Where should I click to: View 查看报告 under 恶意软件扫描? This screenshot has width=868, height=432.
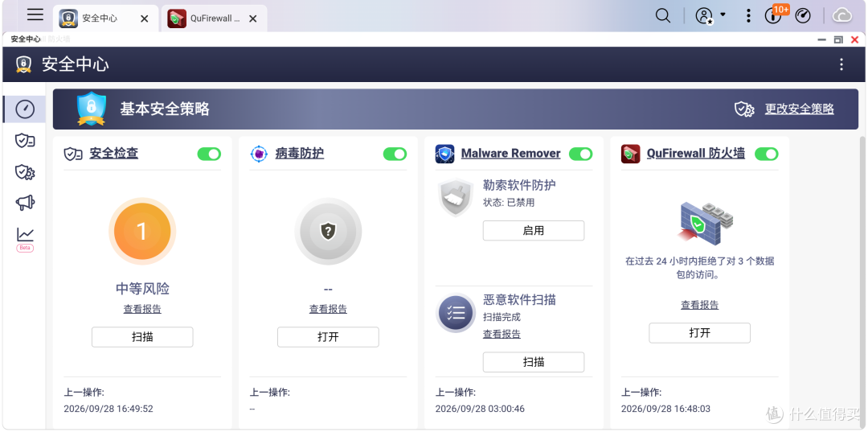pos(502,334)
